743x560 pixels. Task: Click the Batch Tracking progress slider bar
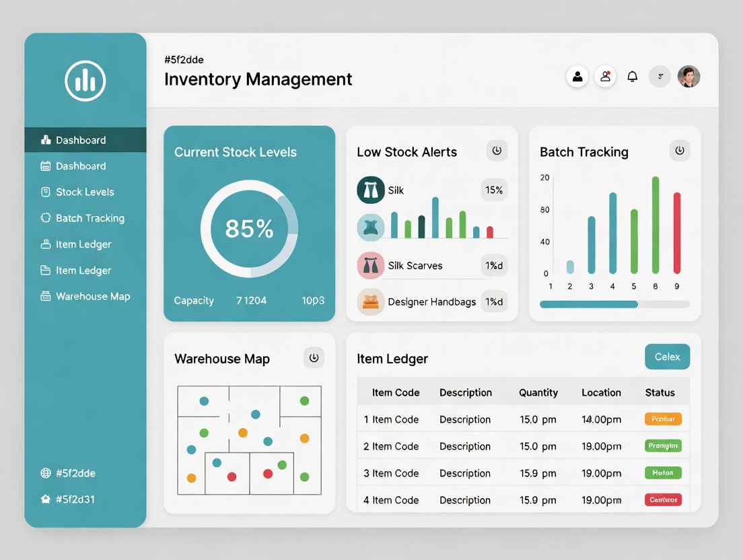click(x=614, y=304)
